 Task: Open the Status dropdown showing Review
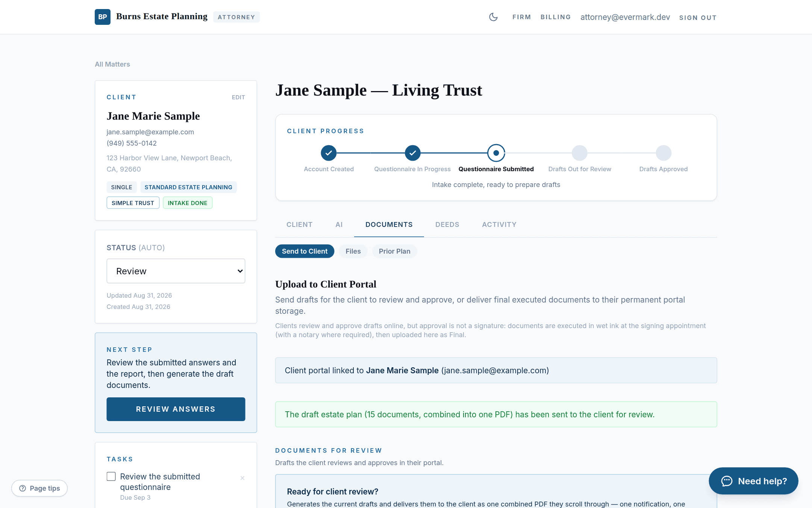click(176, 271)
